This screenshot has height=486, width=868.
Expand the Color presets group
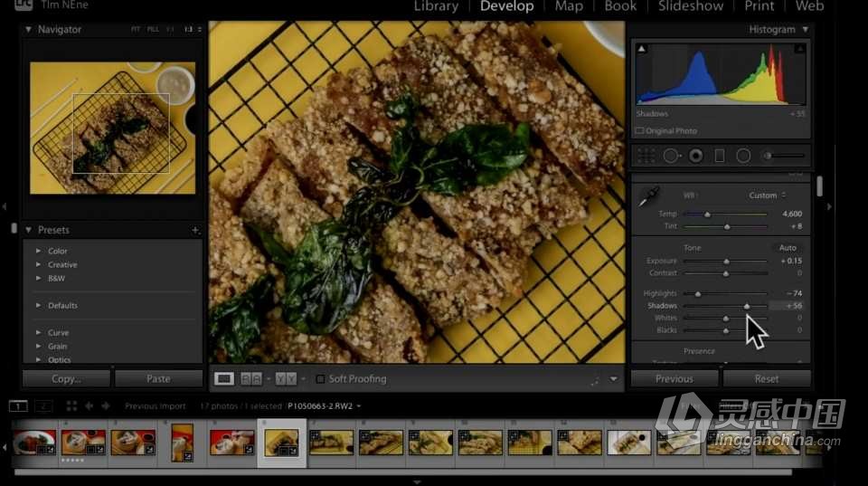point(38,251)
